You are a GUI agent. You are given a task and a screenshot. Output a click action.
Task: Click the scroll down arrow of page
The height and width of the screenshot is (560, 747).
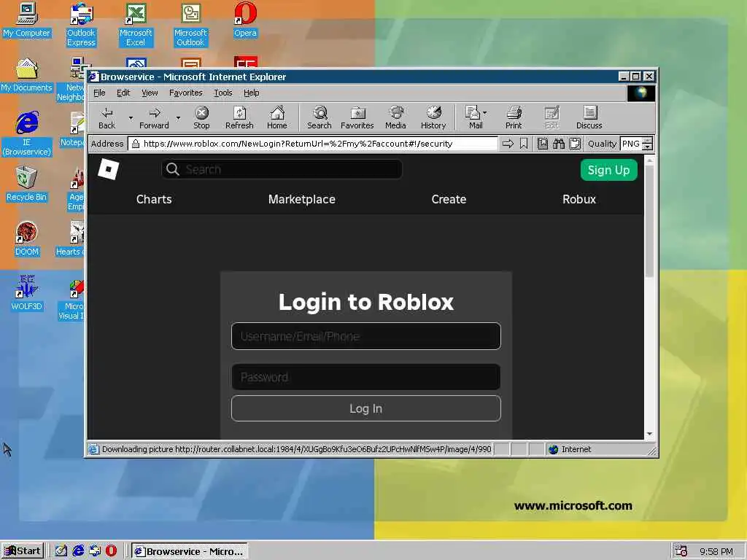[x=649, y=435]
